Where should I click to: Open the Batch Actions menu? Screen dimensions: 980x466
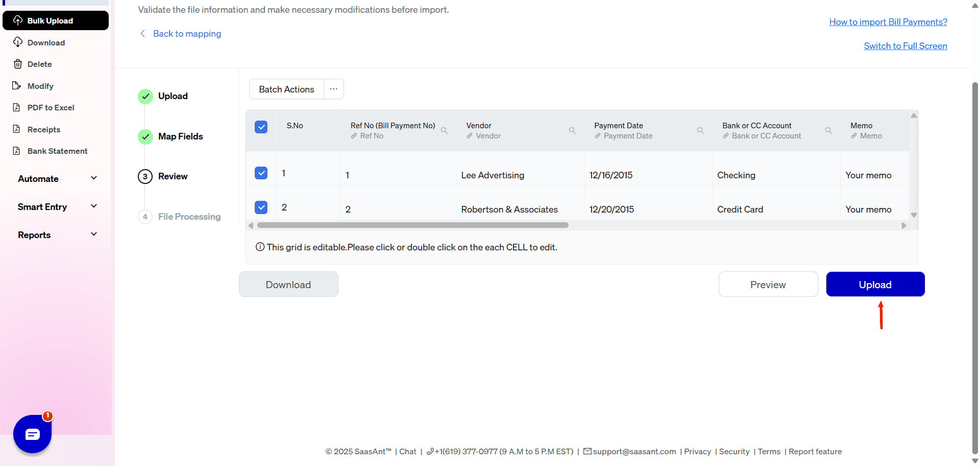pyautogui.click(x=286, y=89)
